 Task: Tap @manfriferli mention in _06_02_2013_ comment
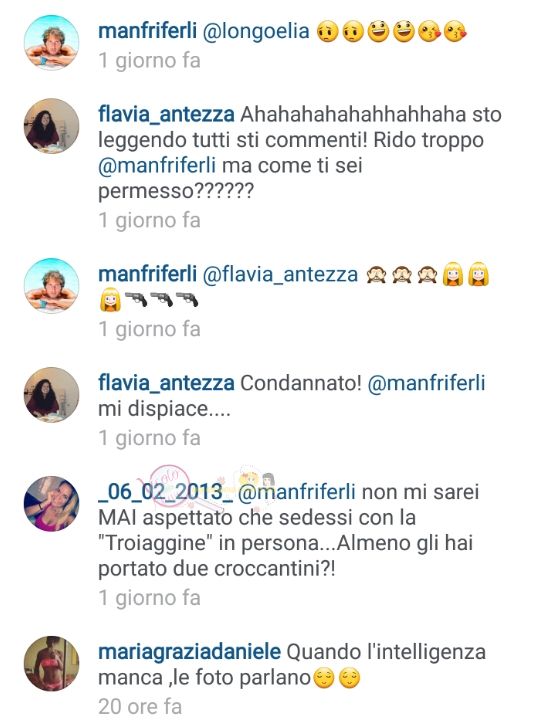tap(297, 492)
